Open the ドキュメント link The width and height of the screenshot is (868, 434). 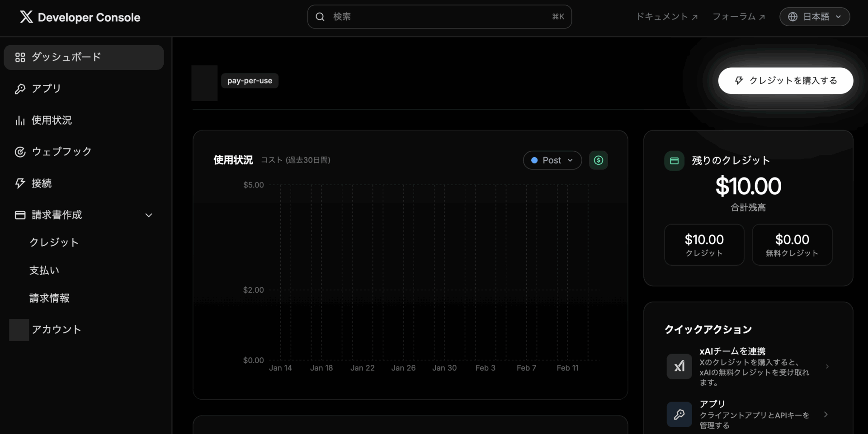pos(667,16)
